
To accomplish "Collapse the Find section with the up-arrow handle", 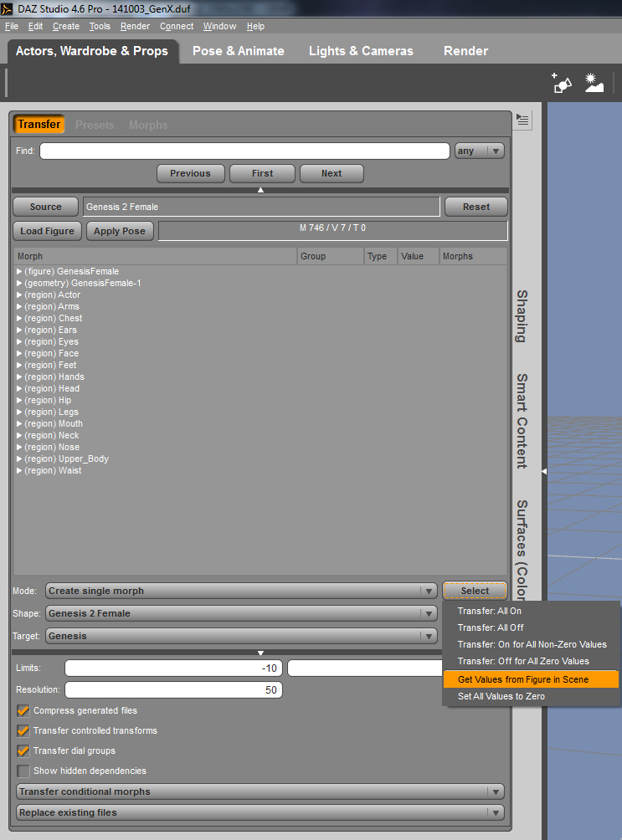I will click(260, 190).
